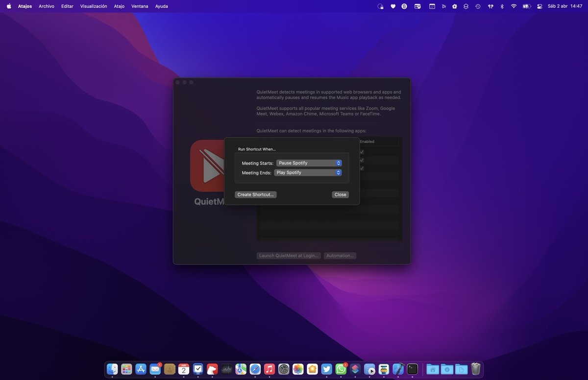Open the Trash in the Dock

[475, 369]
